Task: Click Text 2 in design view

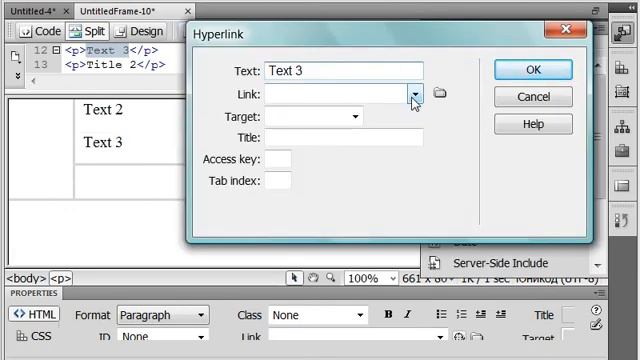Action: tap(103, 109)
